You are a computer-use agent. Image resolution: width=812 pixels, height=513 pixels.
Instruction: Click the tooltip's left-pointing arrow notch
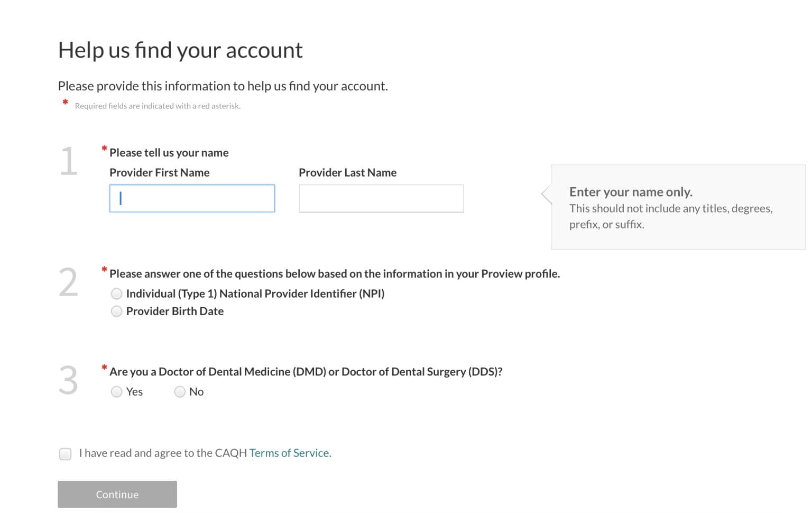click(547, 194)
